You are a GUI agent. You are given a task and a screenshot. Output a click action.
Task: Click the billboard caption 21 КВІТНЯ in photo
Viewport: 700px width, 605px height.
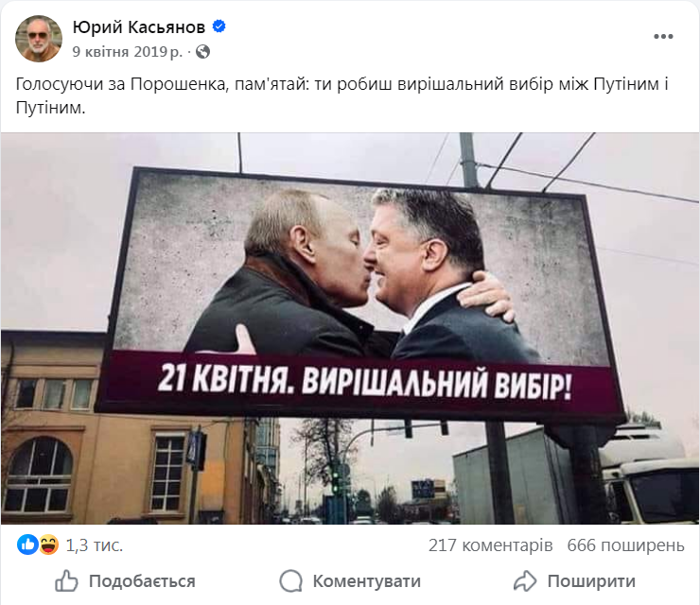coord(226,379)
